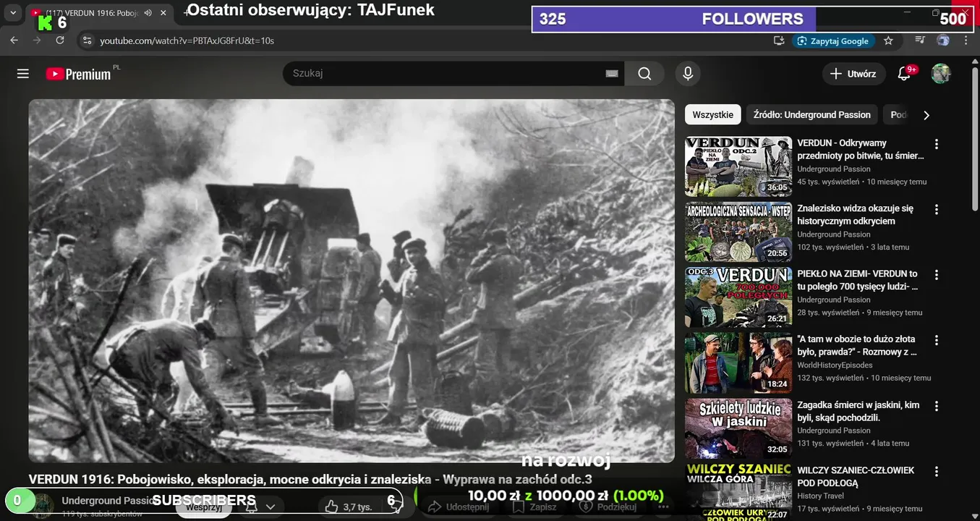Open 'A tam w obozie to dużo złota' title
The width and height of the screenshot is (980, 521).
(x=857, y=345)
